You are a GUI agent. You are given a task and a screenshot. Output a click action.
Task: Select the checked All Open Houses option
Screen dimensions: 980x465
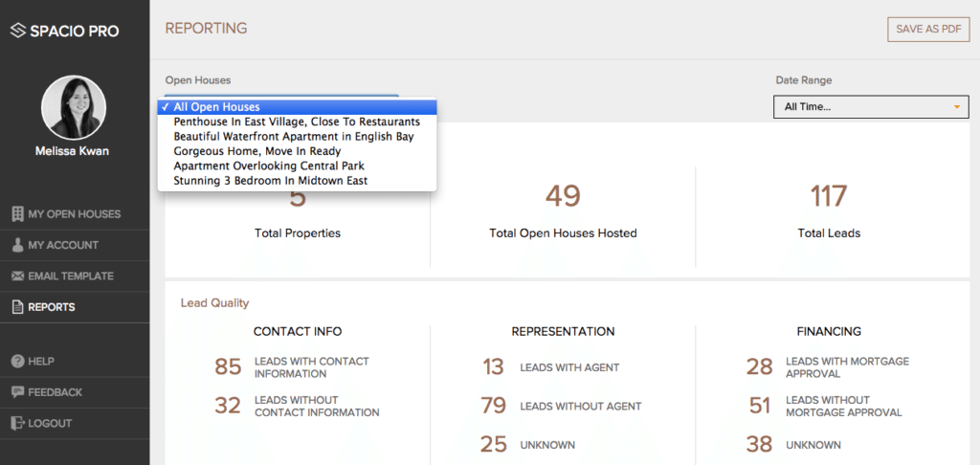(x=216, y=107)
